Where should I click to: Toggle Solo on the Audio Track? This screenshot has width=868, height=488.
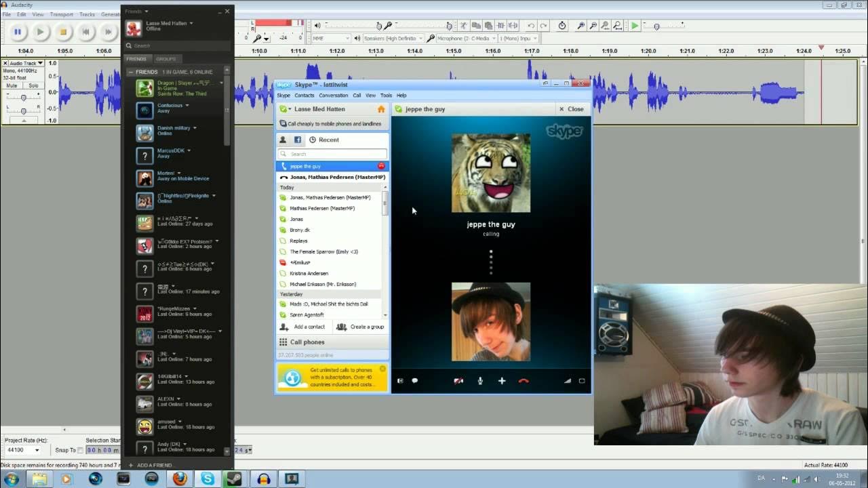coord(33,86)
